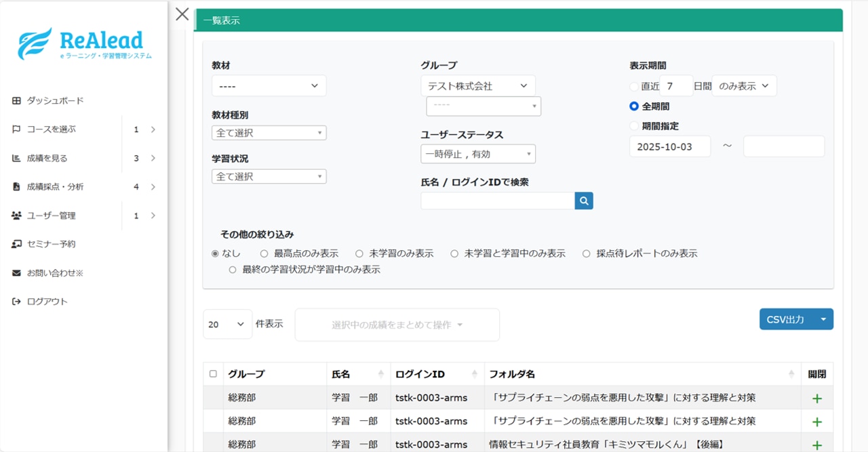Click the magnifying glass search icon
The image size is (868, 452).
(x=584, y=201)
